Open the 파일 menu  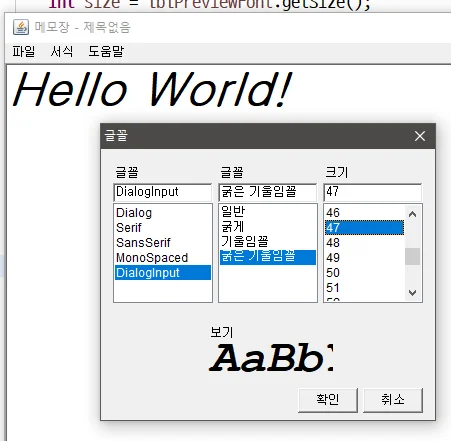24,52
